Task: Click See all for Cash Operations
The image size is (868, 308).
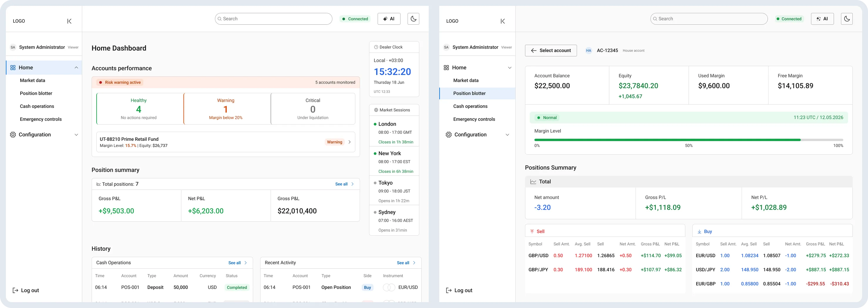Action: 238,263
